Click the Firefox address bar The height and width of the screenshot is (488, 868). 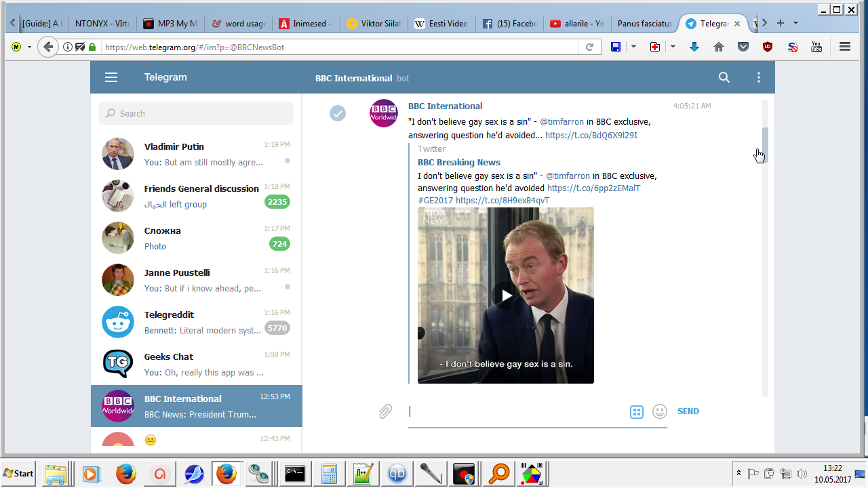[341, 47]
